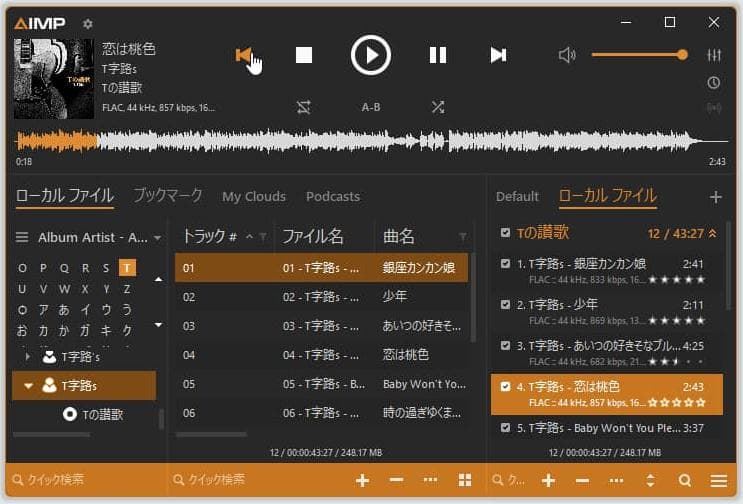The width and height of the screenshot is (743, 504).
Task: Add tracks with playlist plus icon
Action: (x=548, y=480)
